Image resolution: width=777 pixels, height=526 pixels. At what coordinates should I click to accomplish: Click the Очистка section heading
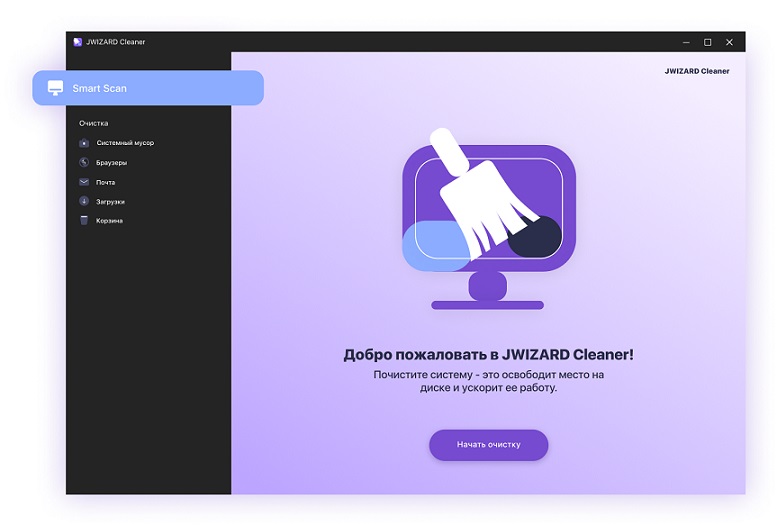point(94,123)
